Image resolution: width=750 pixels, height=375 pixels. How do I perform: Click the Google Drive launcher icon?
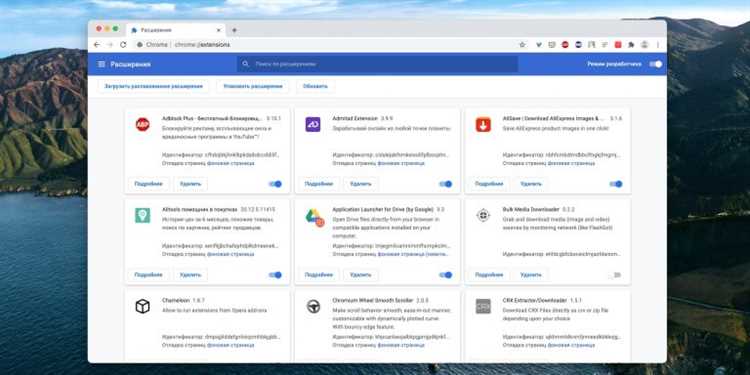315,218
